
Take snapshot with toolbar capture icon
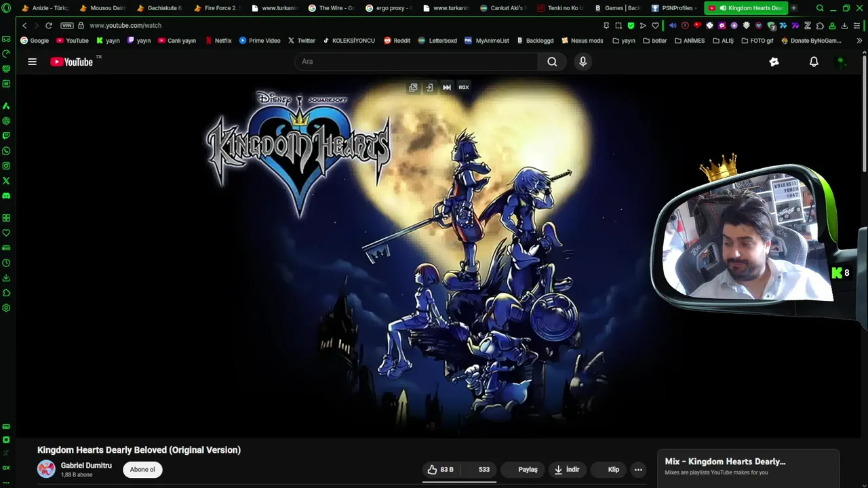618,25
